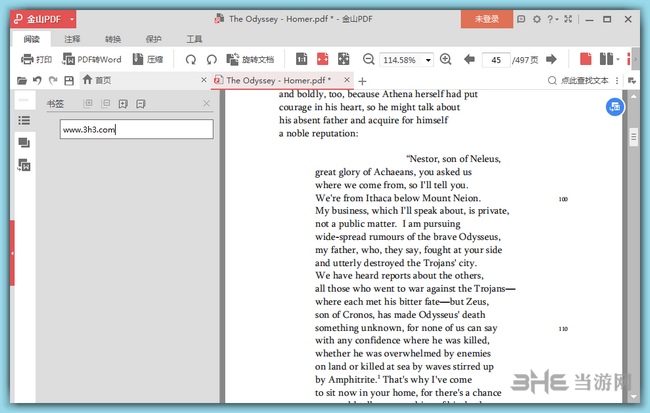Image resolution: width=650 pixels, height=413 pixels.
Task: Go to next page with right arrow
Action: point(551,59)
